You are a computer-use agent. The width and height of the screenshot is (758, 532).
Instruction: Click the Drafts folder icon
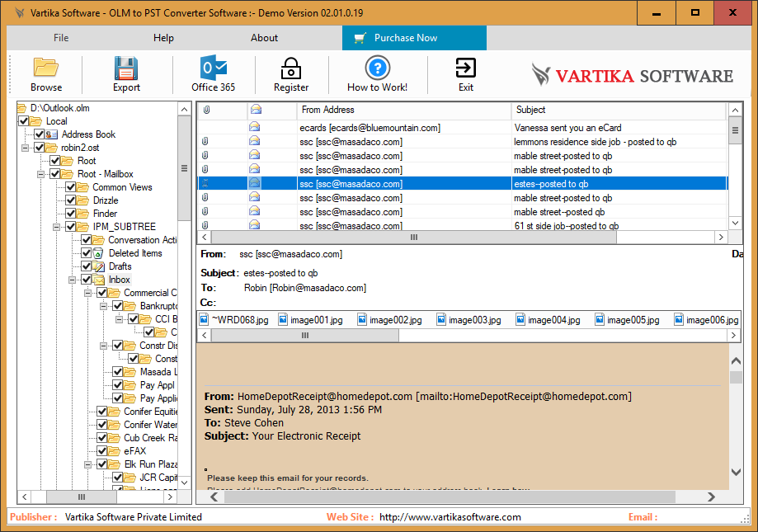pyautogui.click(x=99, y=266)
